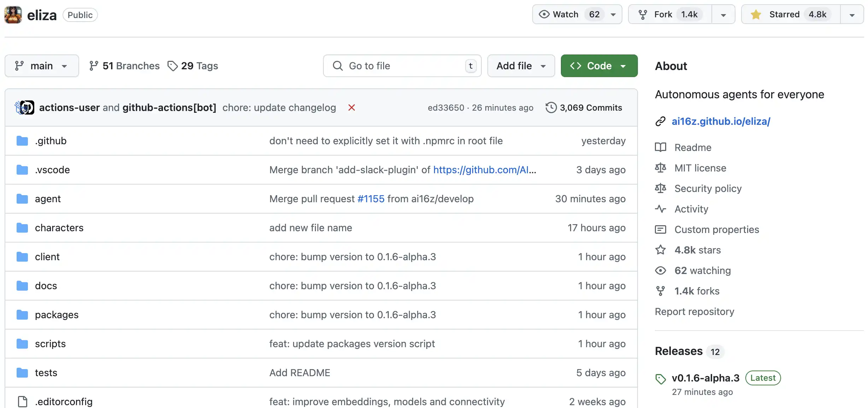Viewport: 868px width, 408px height.
Task: Click the red failed-check X icon
Action: point(351,107)
